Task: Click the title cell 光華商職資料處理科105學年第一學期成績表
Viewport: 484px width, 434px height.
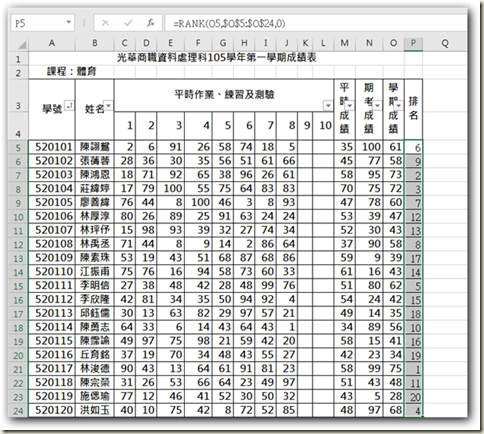Action: tap(216, 58)
